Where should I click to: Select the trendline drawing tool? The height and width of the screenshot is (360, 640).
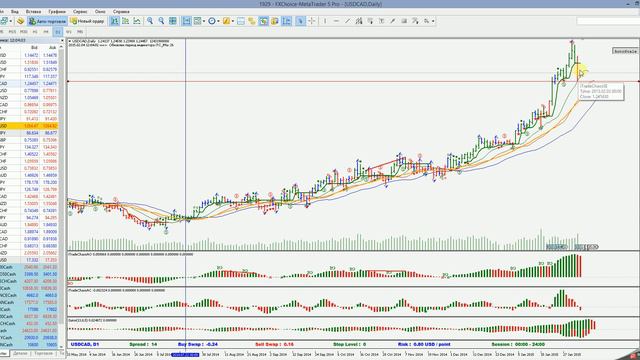[347, 21]
